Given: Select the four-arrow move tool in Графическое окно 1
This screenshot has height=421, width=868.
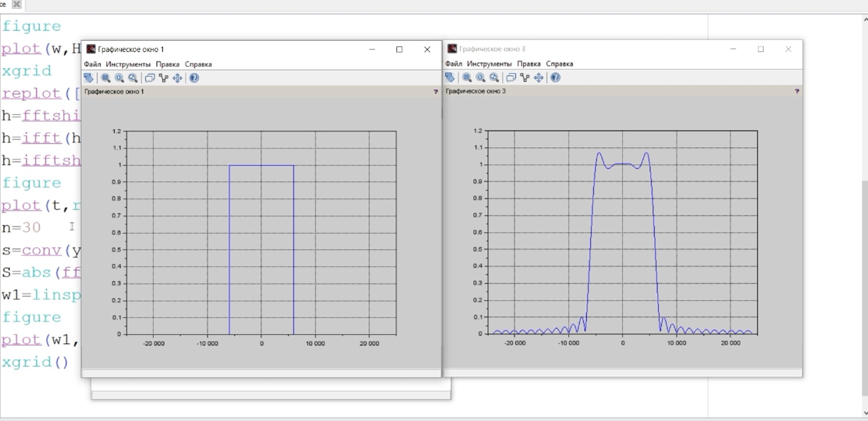Looking at the screenshot, I should pyautogui.click(x=177, y=78).
